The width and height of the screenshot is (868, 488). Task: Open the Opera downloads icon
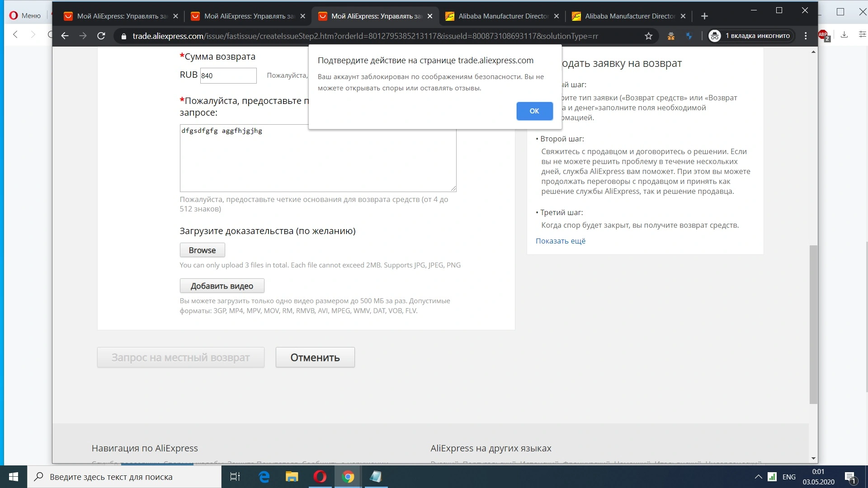point(844,34)
